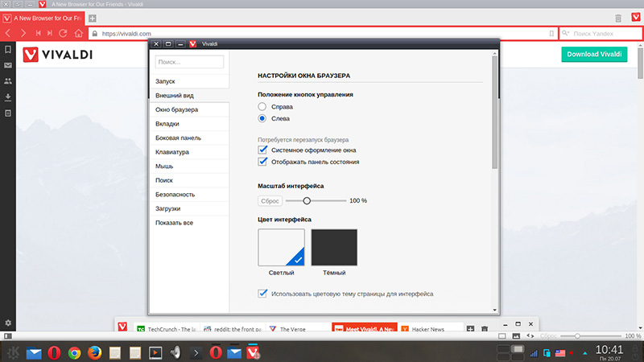The height and width of the screenshot is (362, 644).
Task: Open the Клавиатура settings section
Action: tap(189, 152)
